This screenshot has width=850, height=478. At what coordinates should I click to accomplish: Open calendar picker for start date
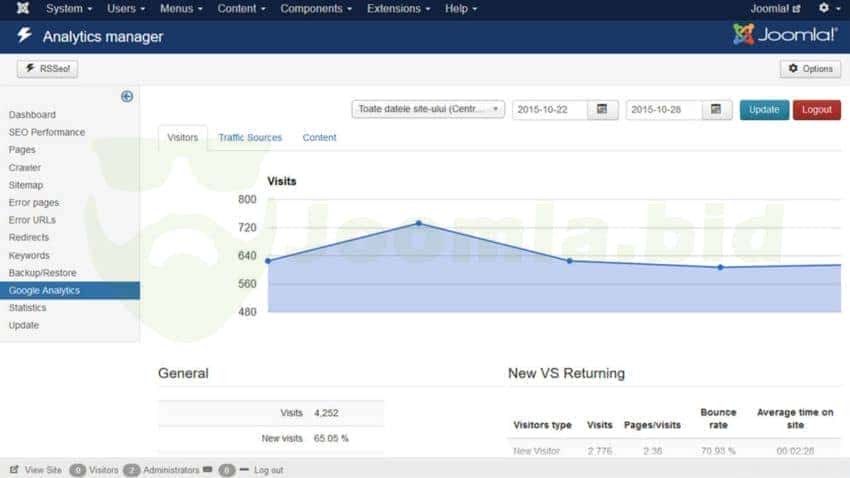point(602,109)
